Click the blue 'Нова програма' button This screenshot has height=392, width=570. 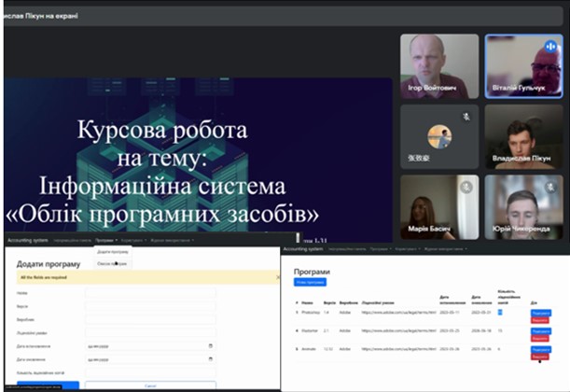coord(310,282)
